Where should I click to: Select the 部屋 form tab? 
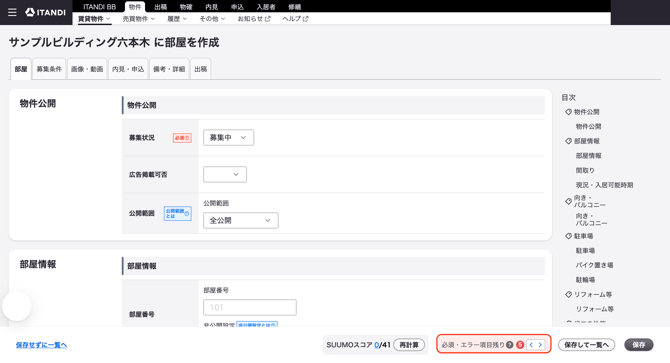click(21, 69)
